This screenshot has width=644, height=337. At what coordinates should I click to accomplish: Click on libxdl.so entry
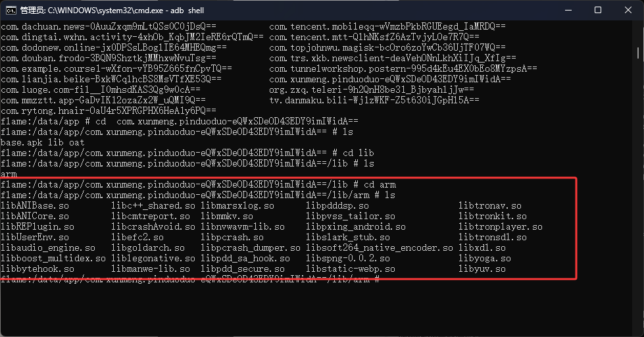[x=482, y=248]
